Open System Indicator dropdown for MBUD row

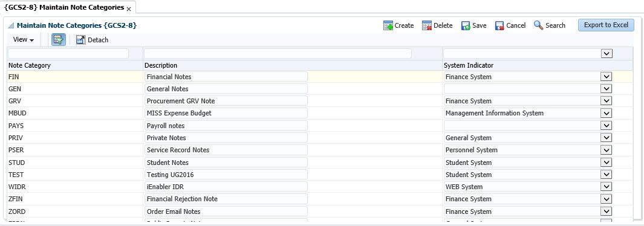pos(607,113)
